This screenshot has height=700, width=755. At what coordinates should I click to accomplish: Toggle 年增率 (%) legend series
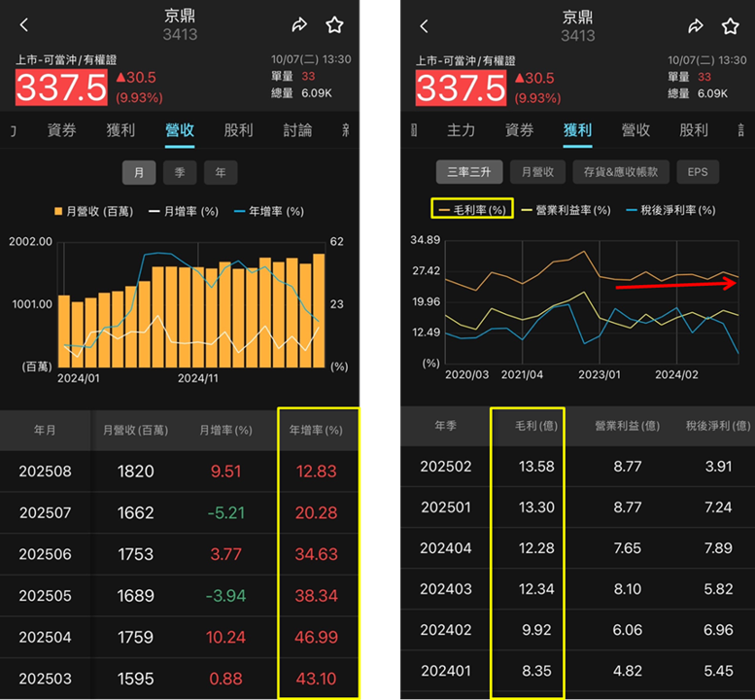click(x=269, y=212)
